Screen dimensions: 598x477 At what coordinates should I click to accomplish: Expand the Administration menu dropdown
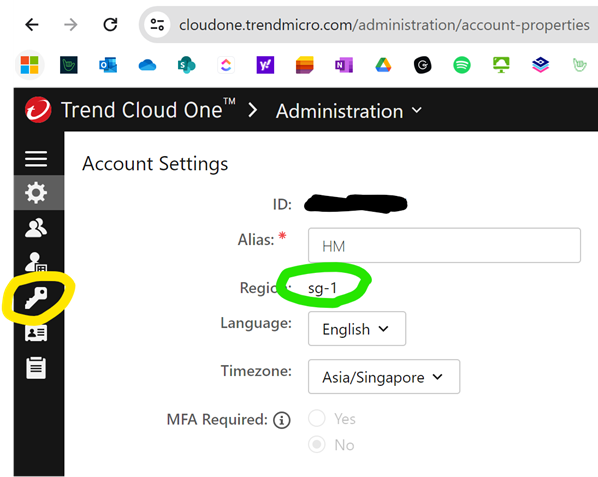click(349, 111)
